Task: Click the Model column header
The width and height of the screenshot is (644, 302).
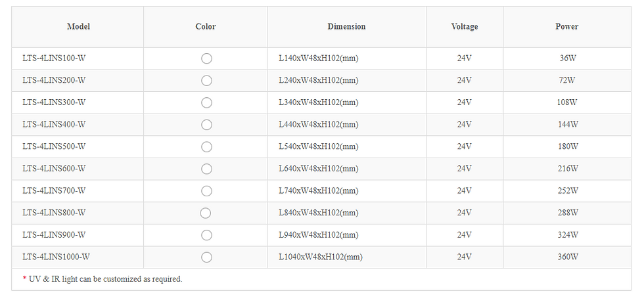Action: coord(78,27)
